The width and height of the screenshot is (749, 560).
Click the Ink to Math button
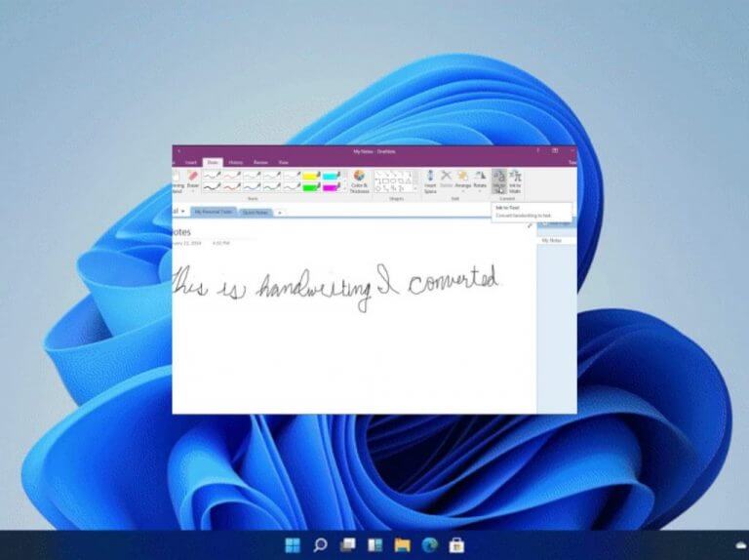pos(515,181)
